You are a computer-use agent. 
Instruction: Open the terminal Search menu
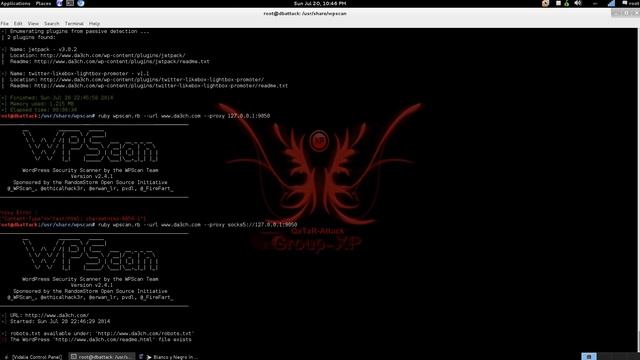(x=51, y=24)
